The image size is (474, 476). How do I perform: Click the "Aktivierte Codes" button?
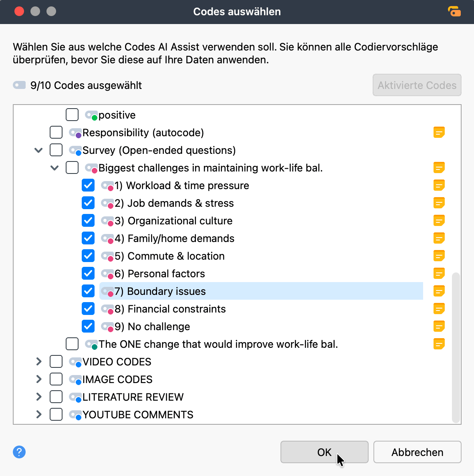pos(417,85)
